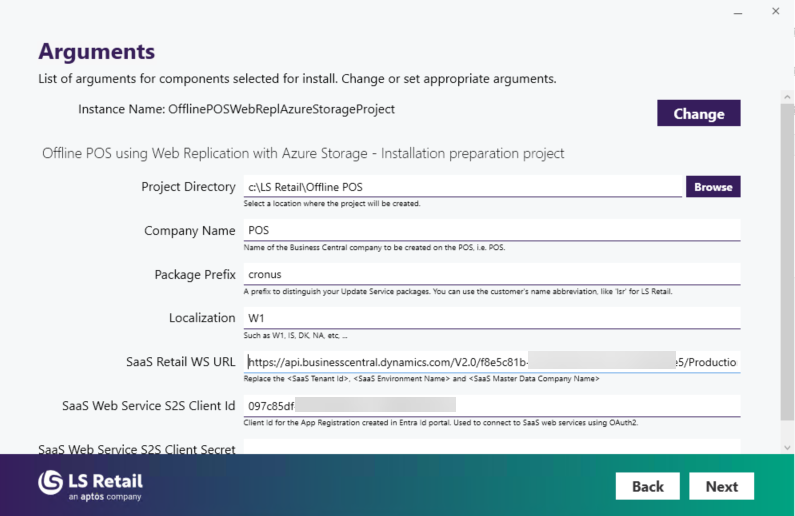Select the S2S Client Secret field
The height and width of the screenshot is (516, 795).
coord(492,446)
